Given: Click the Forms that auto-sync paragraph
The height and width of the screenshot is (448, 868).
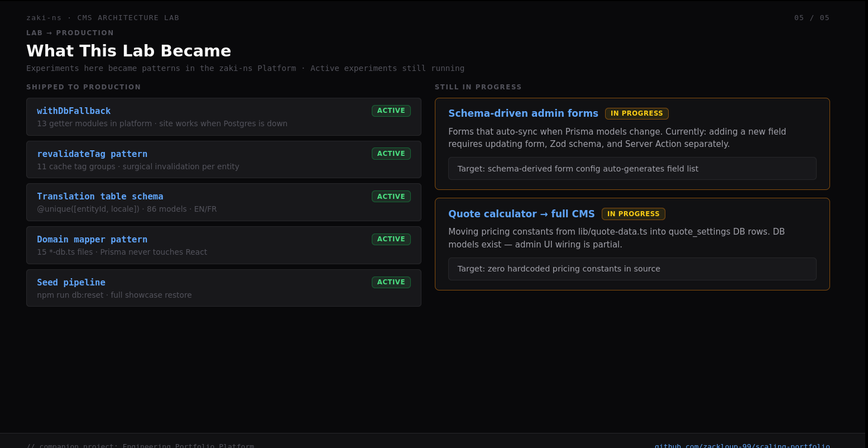Looking at the screenshot, I should [617, 138].
